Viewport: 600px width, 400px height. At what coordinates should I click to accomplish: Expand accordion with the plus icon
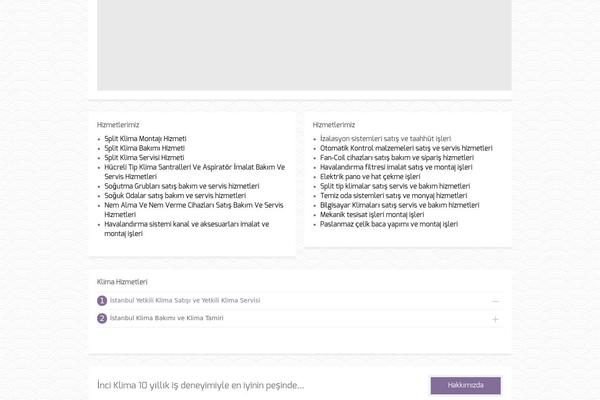click(495, 319)
